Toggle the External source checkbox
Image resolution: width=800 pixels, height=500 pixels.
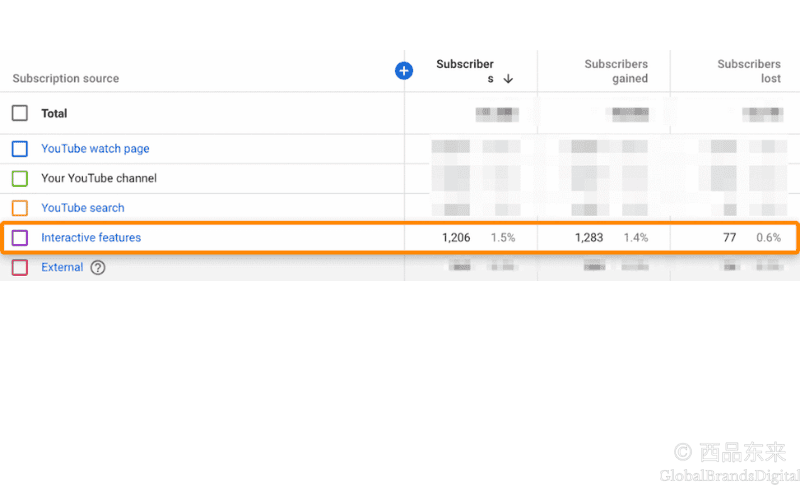pyautogui.click(x=20, y=267)
